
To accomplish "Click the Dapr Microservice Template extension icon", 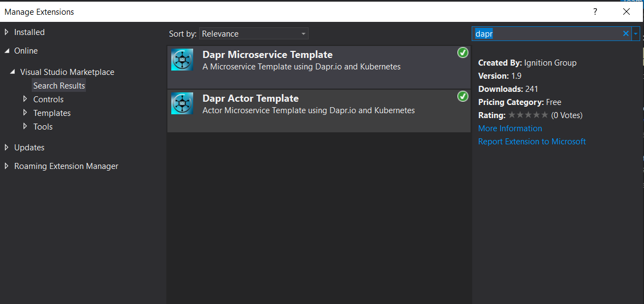I will (x=182, y=60).
